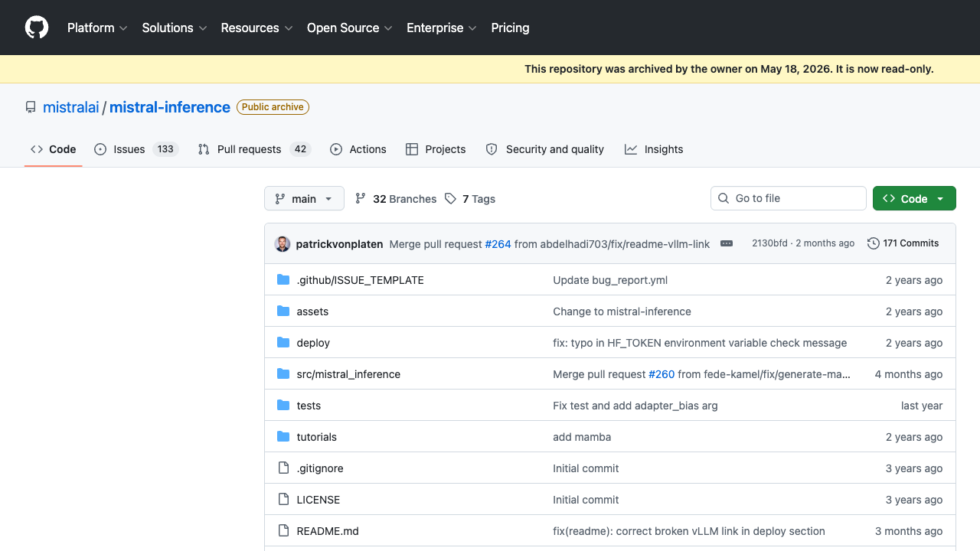Open the Pricing page

[x=510, y=28]
